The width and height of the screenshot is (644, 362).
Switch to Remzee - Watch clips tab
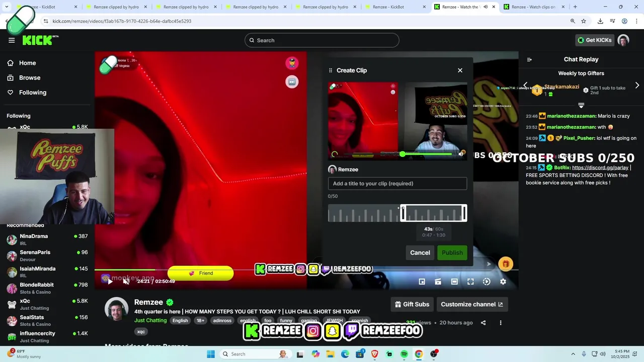(534, 7)
